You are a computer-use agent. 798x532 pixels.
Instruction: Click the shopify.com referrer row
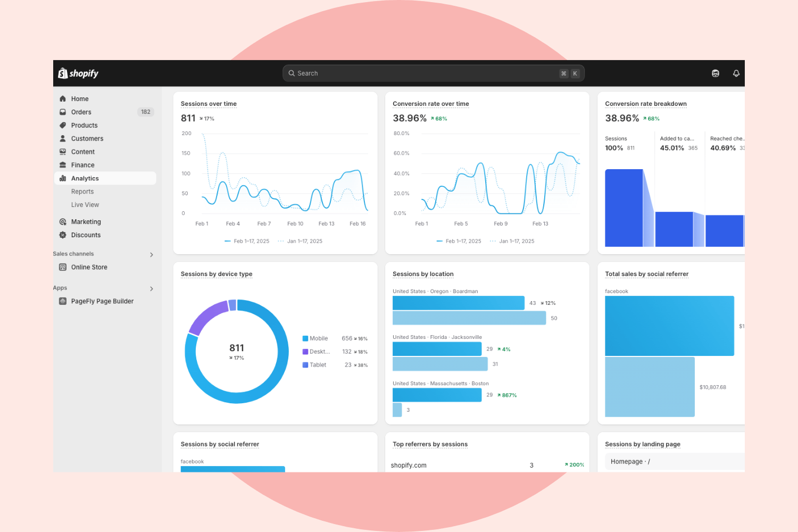487,465
